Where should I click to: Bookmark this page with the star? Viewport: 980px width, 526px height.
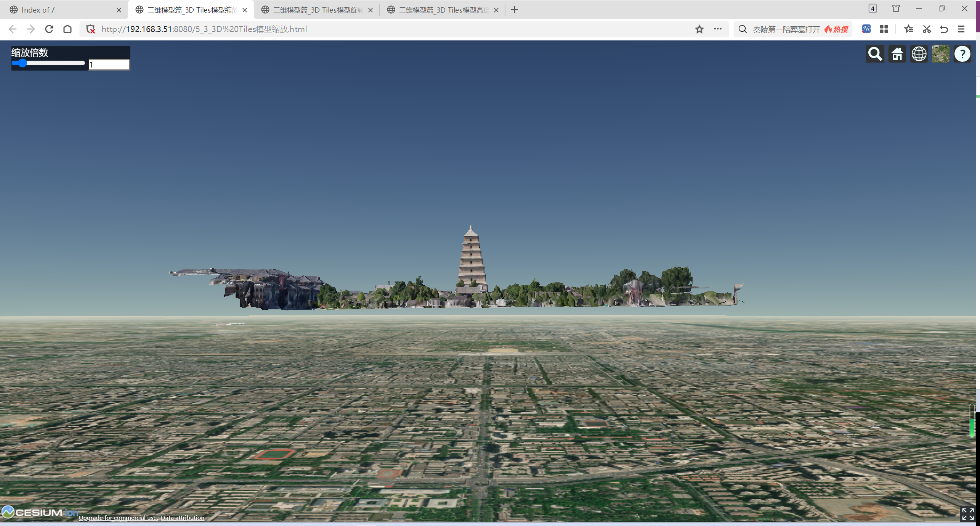(699, 29)
